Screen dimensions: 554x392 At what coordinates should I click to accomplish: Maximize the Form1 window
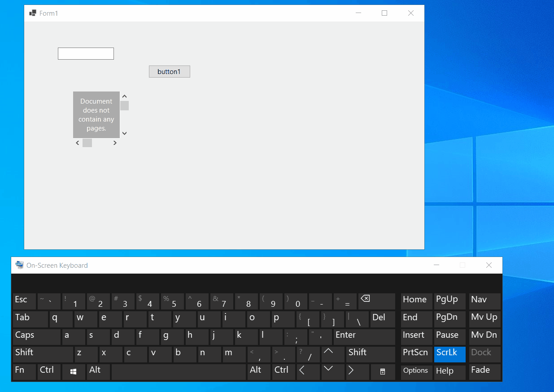point(384,13)
